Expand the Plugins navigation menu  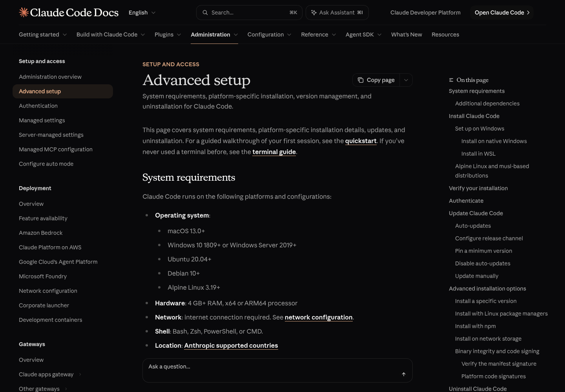pyautogui.click(x=168, y=34)
